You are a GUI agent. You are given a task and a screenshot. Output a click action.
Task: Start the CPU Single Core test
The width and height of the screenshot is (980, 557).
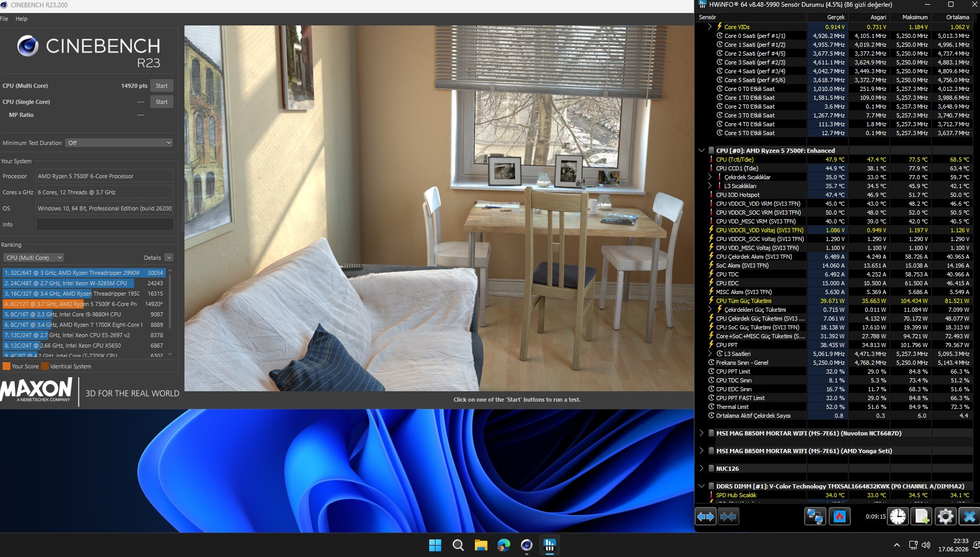(162, 102)
